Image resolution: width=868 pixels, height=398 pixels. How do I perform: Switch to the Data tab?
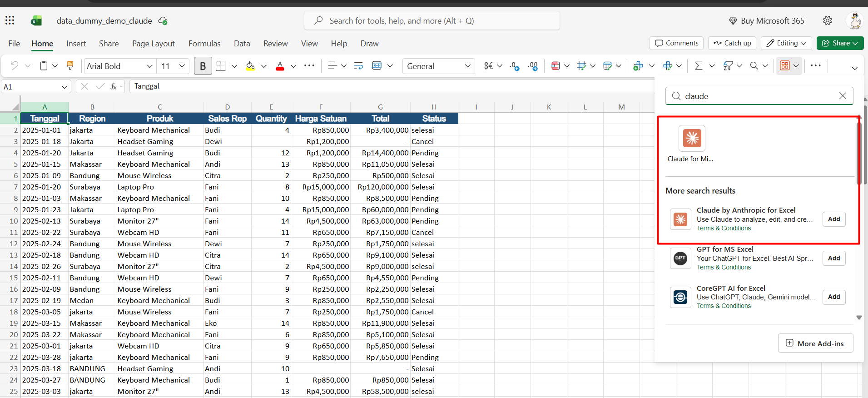pos(242,44)
